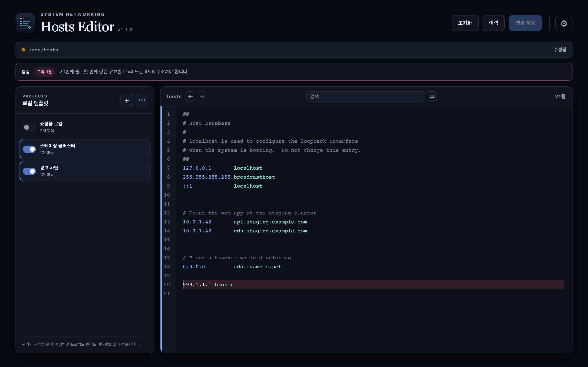Click line number 20 in the gutter
The height and width of the screenshot is (367, 588).
tap(167, 285)
